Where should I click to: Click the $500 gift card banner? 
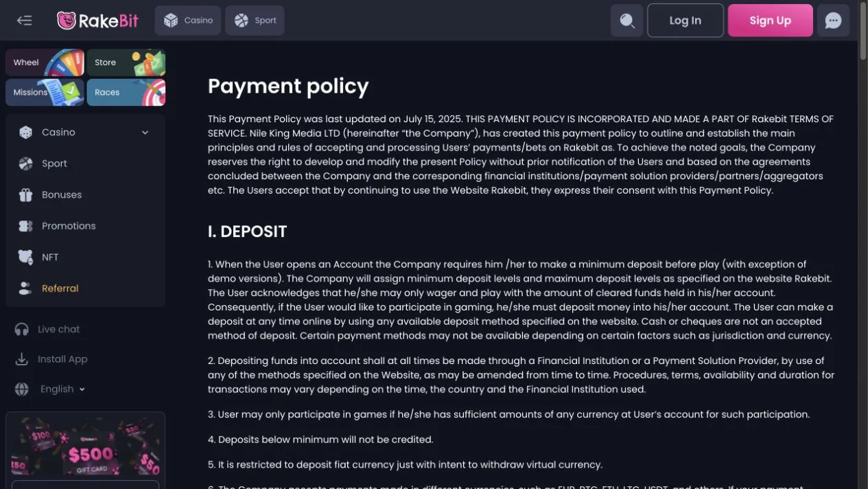pyautogui.click(x=86, y=446)
